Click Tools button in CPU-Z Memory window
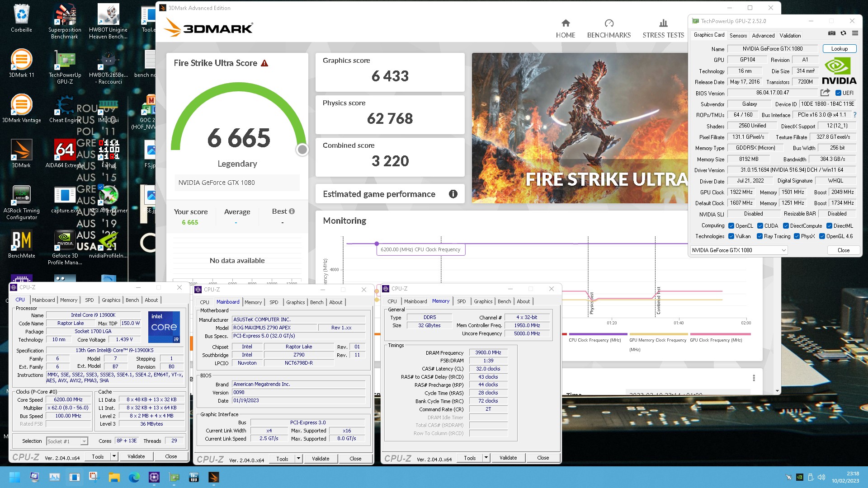This screenshot has height=488, width=868. tap(470, 458)
